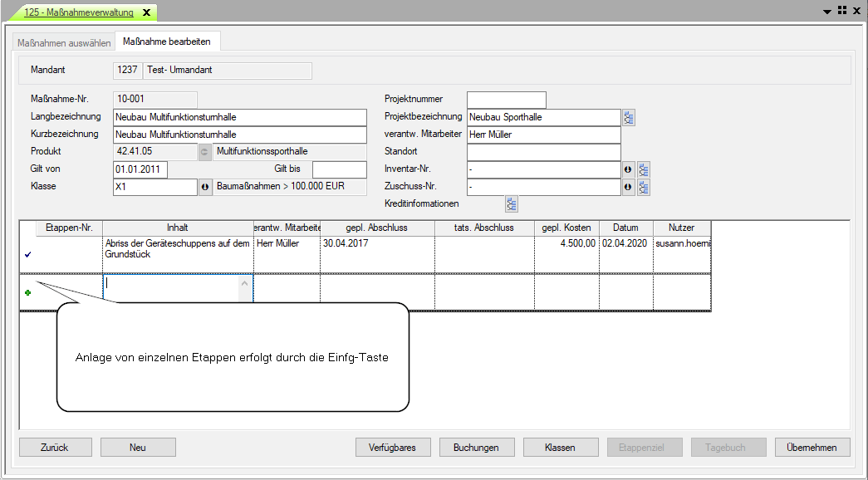The height and width of the screenshot is (480, 868).
Task: Click into the Projektnummer input field
Action: pos(506,100)
